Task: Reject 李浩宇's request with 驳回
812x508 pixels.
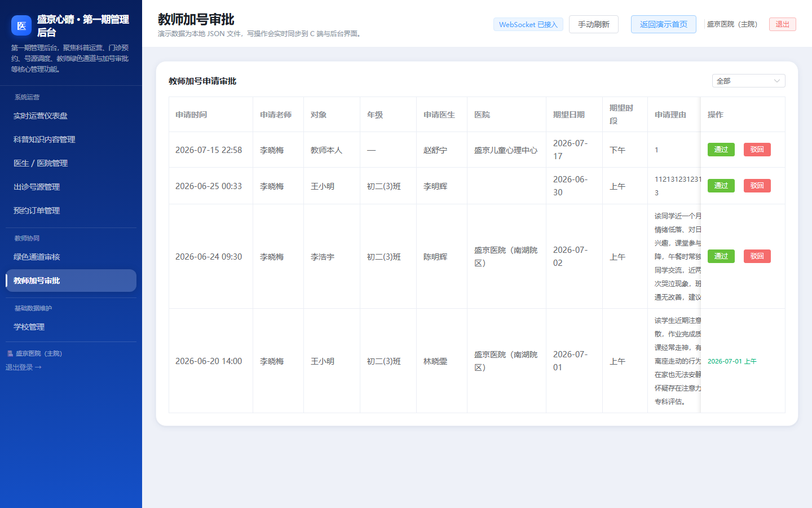Action: point(757,256)
